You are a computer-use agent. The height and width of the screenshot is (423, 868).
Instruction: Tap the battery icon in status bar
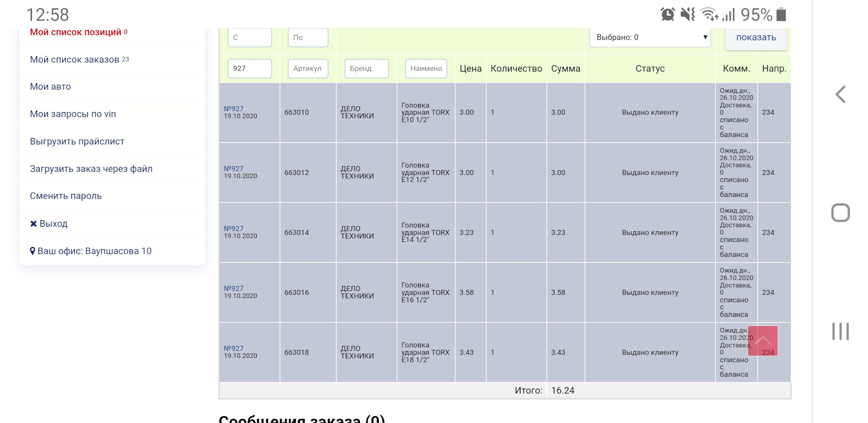tap(781, 14)
